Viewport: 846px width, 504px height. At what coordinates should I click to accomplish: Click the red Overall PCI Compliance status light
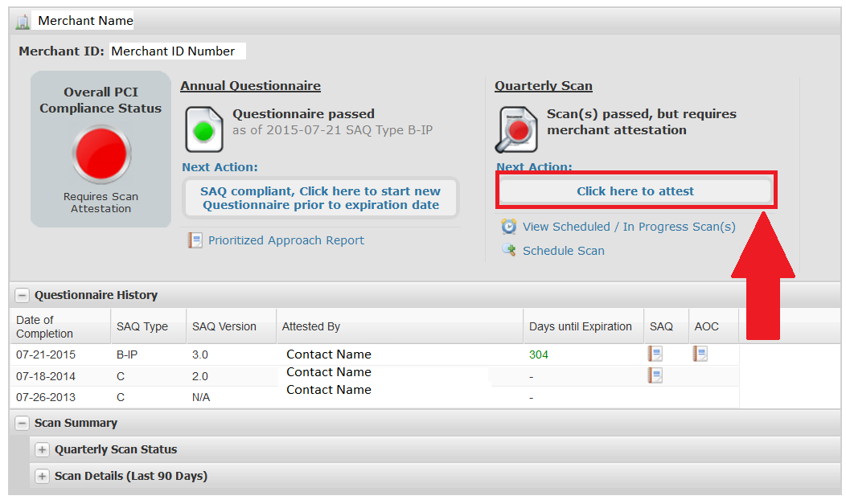click(x=101, y=154)
